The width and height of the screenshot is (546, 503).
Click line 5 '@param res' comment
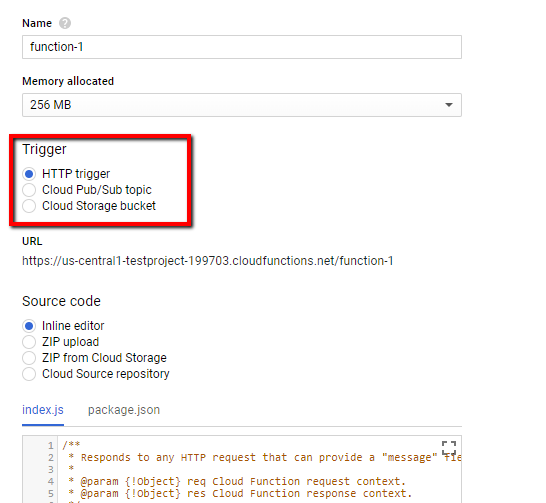(x=240, y=493)
